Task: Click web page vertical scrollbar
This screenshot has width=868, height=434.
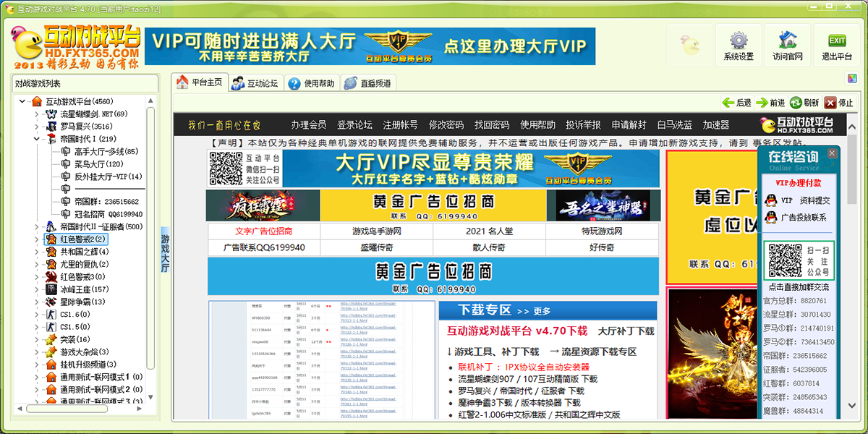Action: (853, 265)
